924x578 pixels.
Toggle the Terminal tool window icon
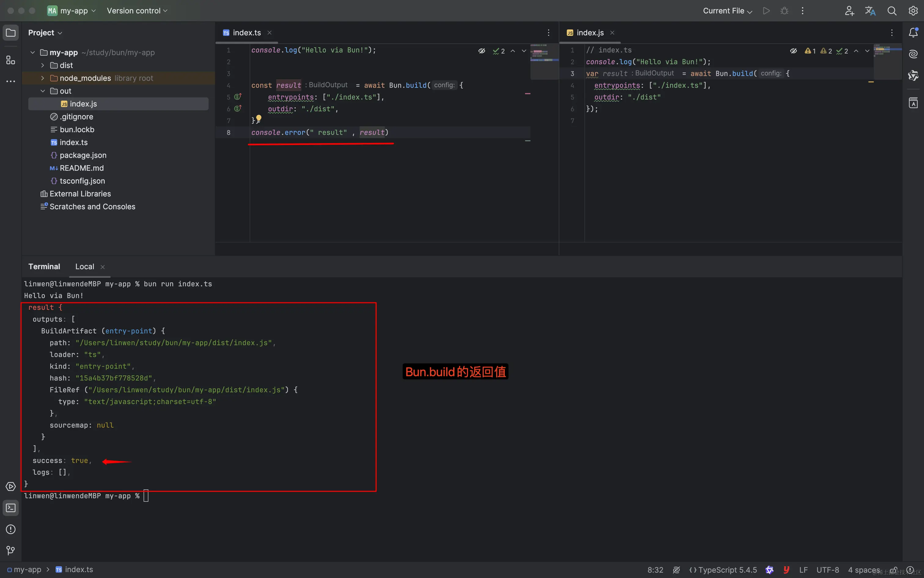pyautogui.click(x=11, y=508)
